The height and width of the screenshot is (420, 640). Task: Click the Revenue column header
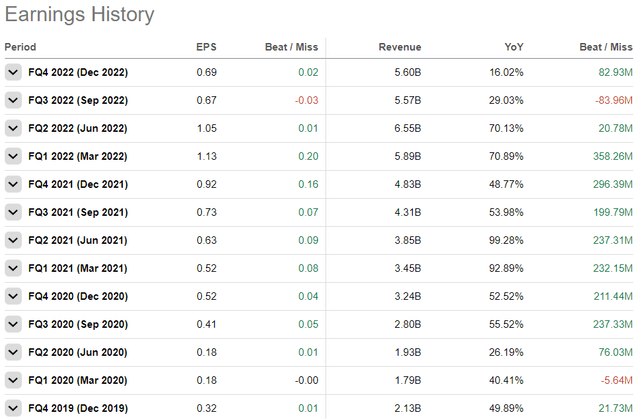pyautogui.click(x=400, y=47)
